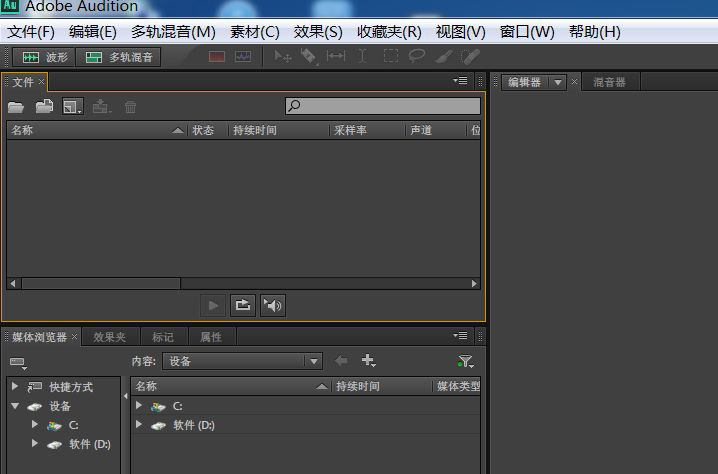Select the Move tool
Viewport: 718px width, 474px height.
pyautogui.click(x=282, y=56)
